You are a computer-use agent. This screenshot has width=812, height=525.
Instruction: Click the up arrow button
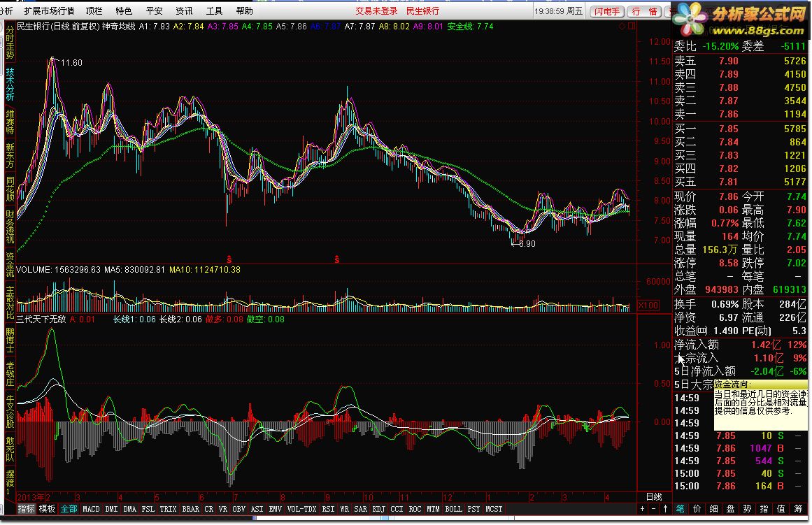click(x=665, y=509)
